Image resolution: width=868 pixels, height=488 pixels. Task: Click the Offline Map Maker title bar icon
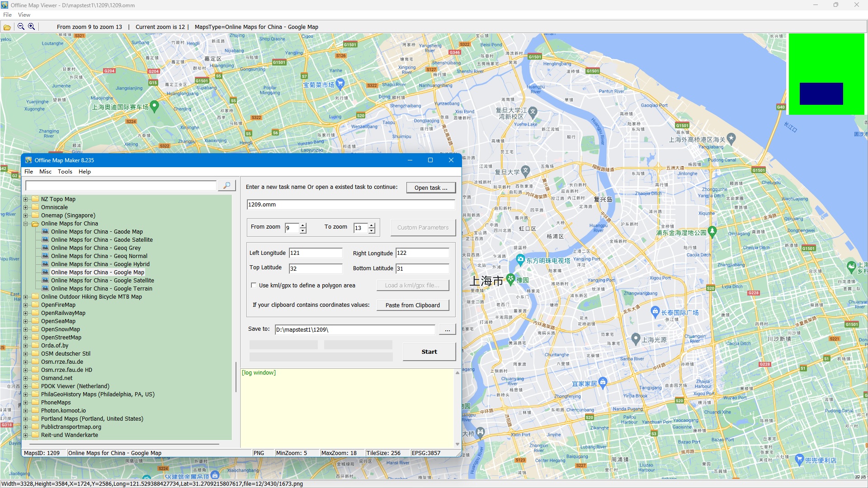[28, 160]
